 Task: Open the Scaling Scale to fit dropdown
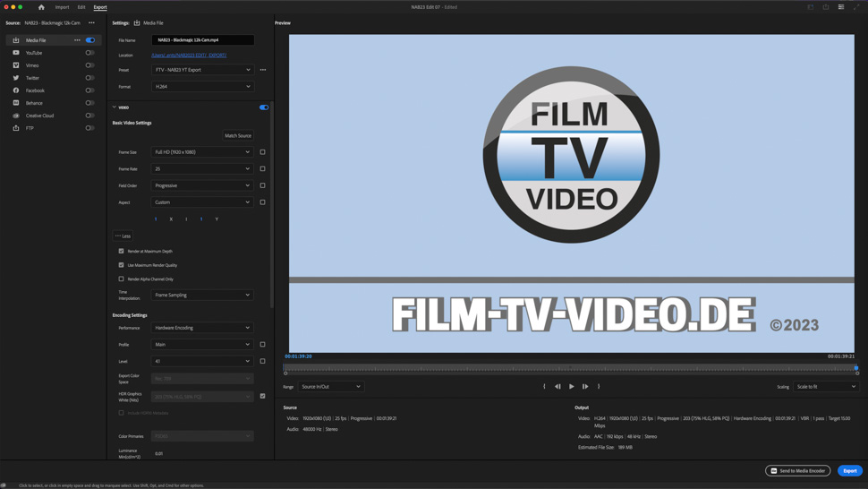tap(826, 387)
